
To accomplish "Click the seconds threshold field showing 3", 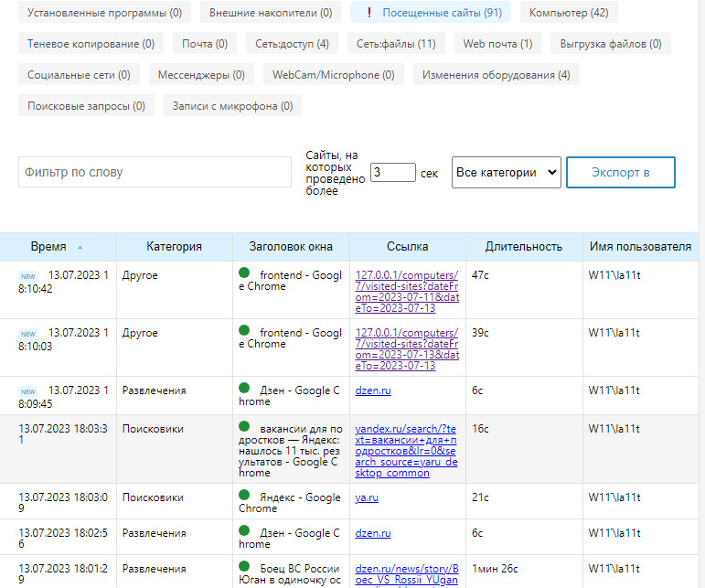I will (393, 172).
